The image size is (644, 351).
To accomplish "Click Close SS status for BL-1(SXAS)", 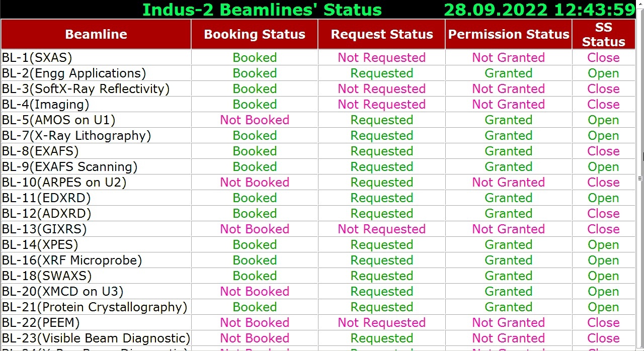I will (604, 57).
